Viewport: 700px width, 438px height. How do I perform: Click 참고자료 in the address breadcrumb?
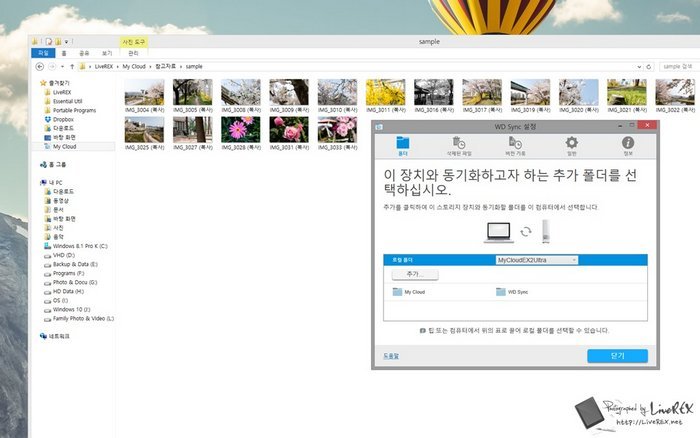(x=165, y=67)
